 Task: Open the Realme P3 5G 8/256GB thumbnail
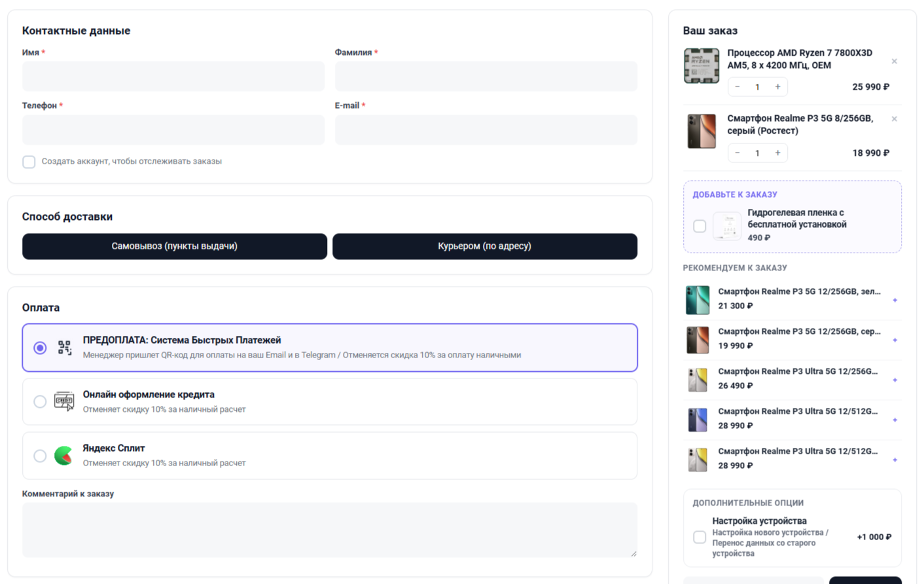(x=702, y=132)
